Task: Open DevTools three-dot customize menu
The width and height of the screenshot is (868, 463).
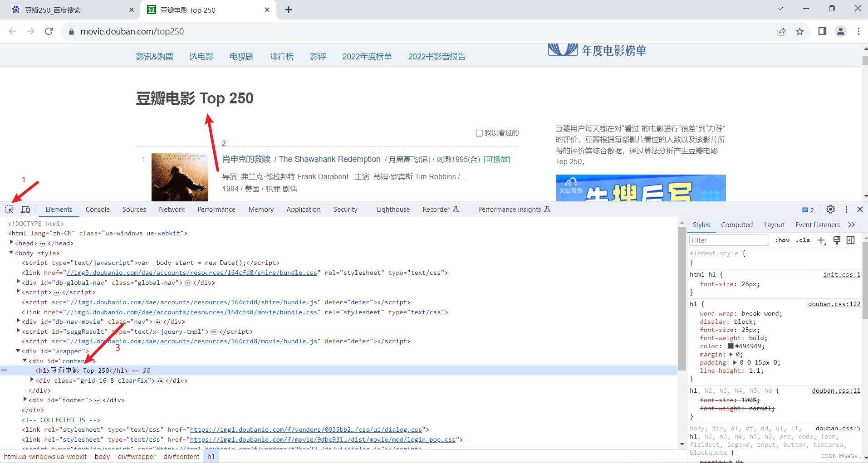Action: [846, 209]
